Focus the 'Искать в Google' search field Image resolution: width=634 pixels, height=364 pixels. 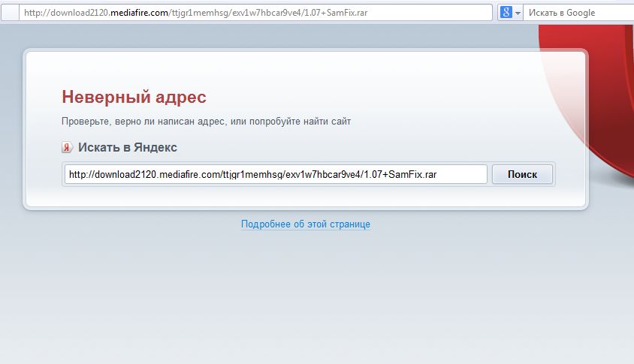pos(578,13)
